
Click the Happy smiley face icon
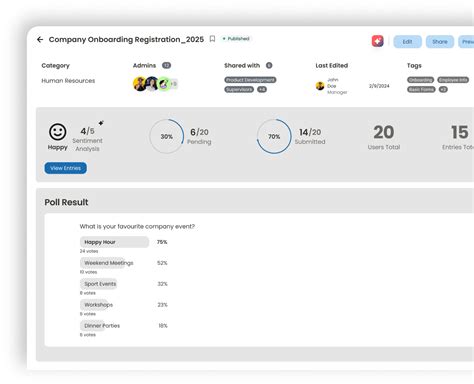[58, 132]
